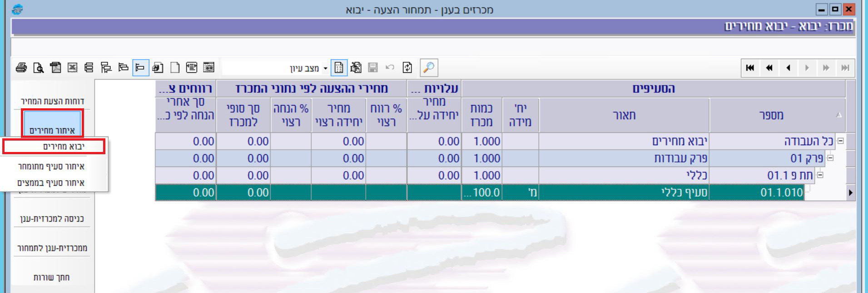Viewport: 868px width, 293px height.
Task: Go to first record with skip-to-start arrow
Action: pos(750,68)
